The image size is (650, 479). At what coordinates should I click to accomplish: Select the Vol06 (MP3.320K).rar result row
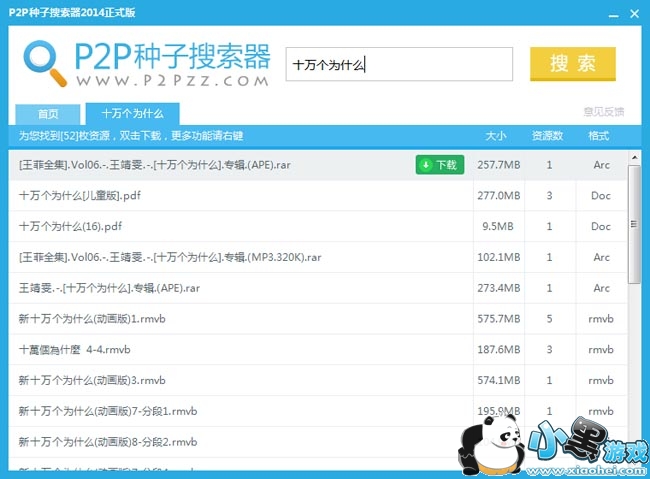coord(318,257)
